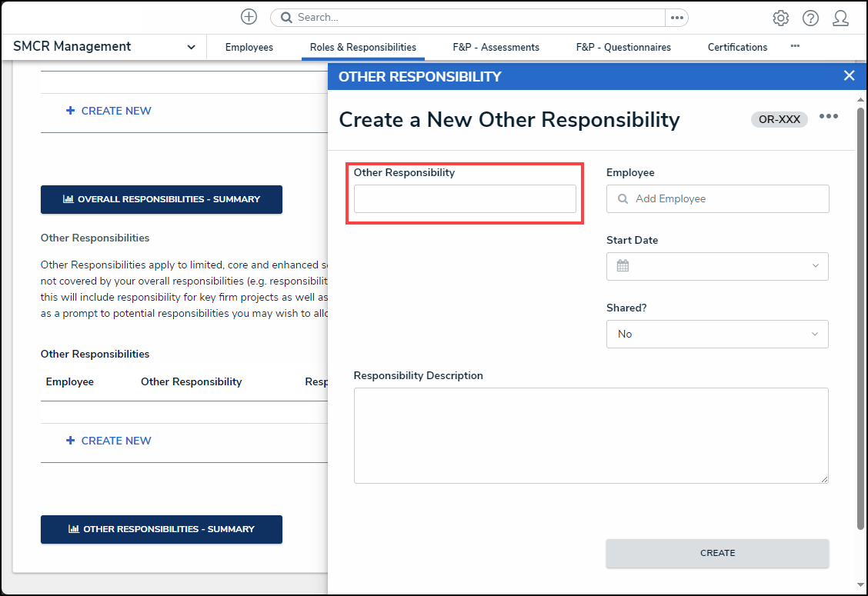The width and height of the screenshot is (868, 596).
Task: Click the search bar ellipsis options
Action: coord(676,17)
